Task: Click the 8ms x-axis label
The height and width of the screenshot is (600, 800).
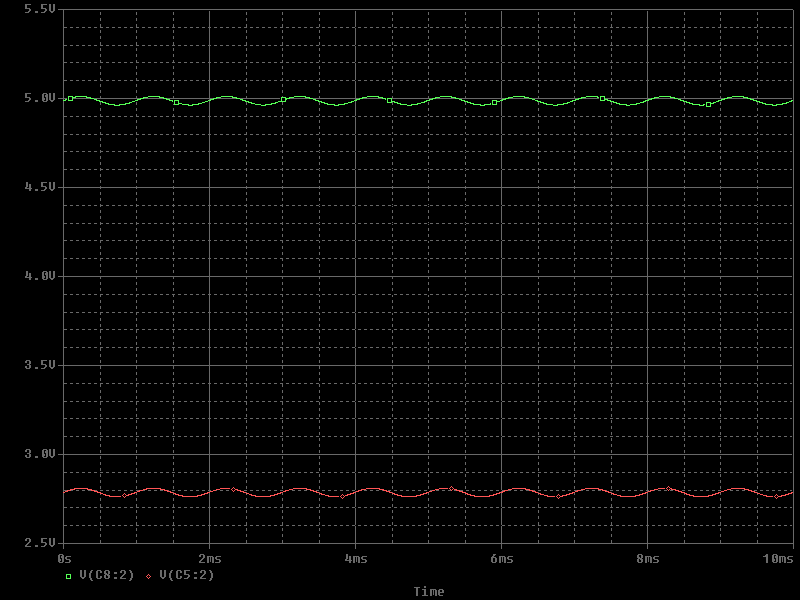Action: pyautogui.click(x=647, y=559)
